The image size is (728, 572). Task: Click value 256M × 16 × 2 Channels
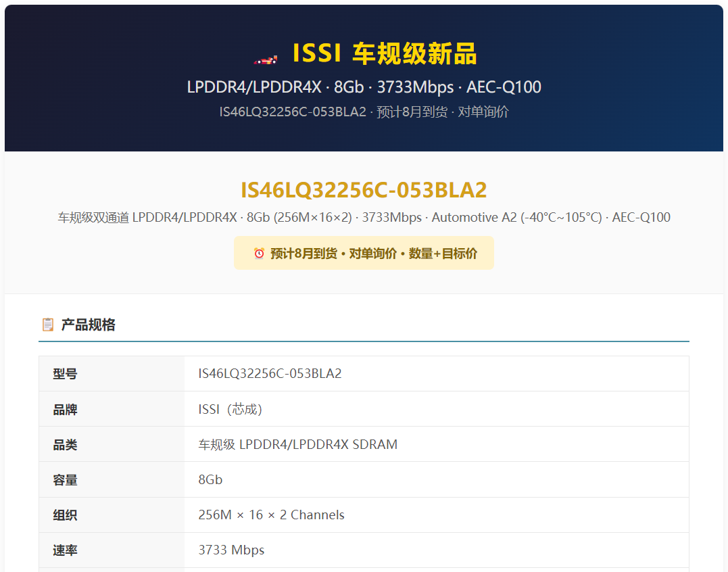[x=271, y=515]
